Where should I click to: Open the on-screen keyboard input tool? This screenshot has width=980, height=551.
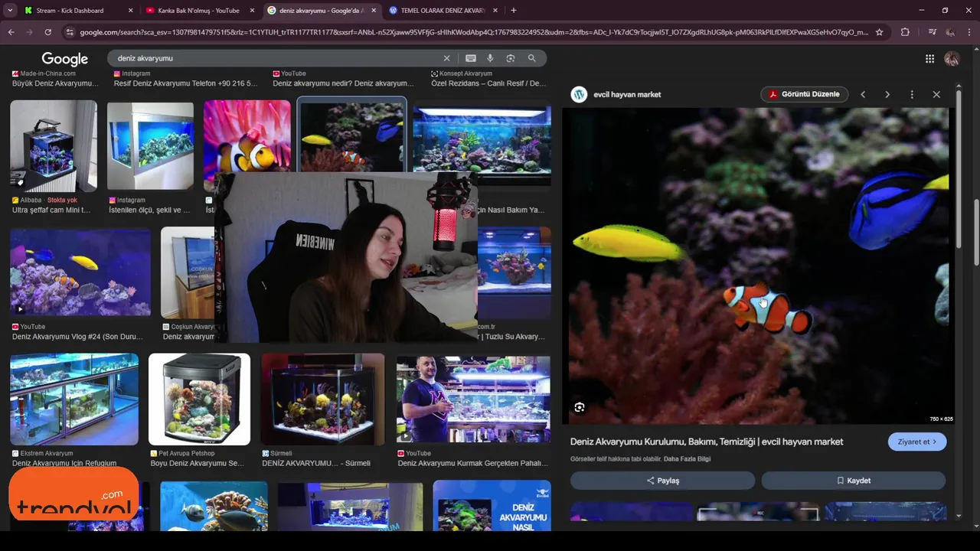coord(470,58)
